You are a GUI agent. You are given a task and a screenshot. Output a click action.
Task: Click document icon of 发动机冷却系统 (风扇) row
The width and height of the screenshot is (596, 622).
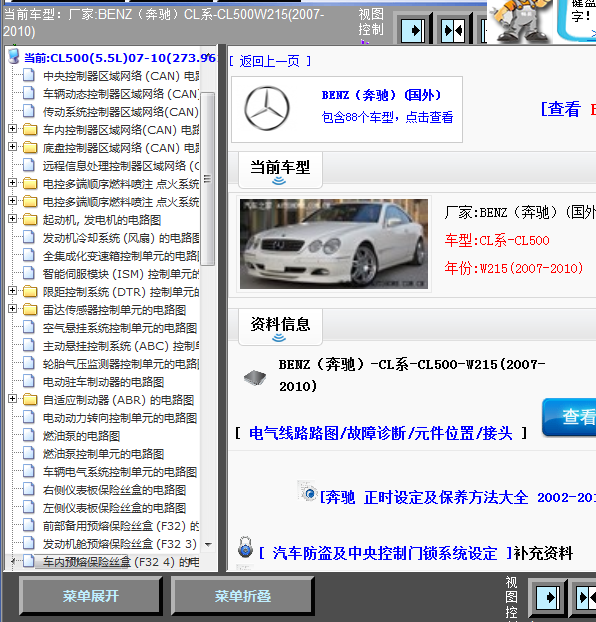[x=29, y=237]
